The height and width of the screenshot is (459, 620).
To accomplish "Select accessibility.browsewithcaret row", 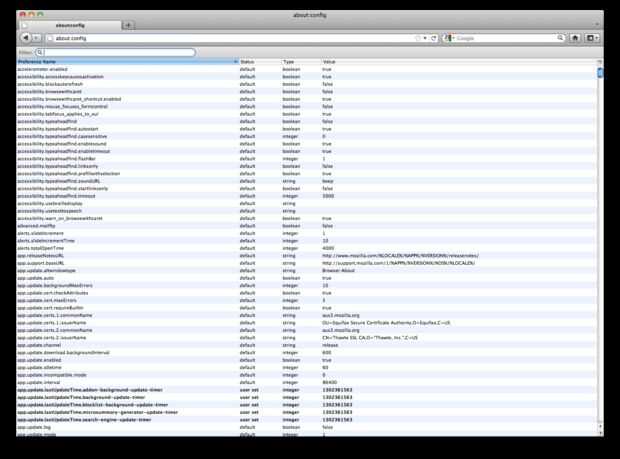I will click(306, 92).
